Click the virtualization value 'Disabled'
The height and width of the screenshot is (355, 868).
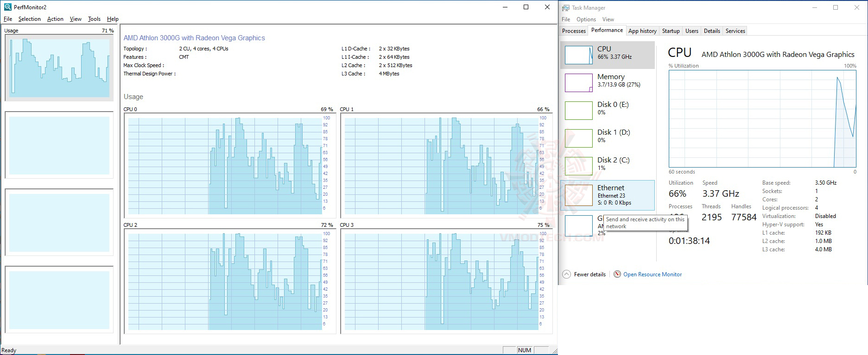coord(825,216)
